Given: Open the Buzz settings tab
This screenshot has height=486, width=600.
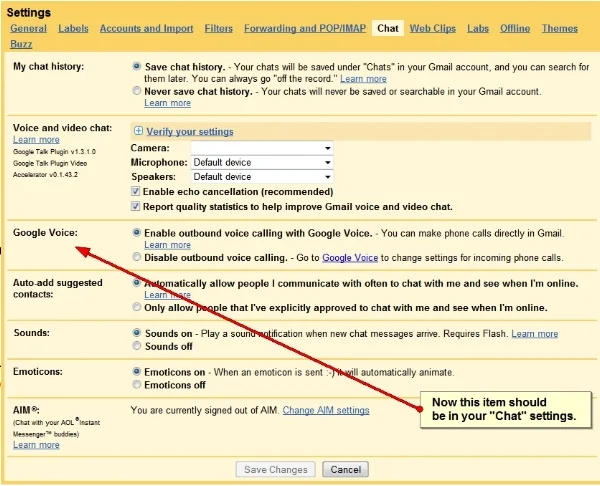Looking at the screenshot, I should click(21, 44).
